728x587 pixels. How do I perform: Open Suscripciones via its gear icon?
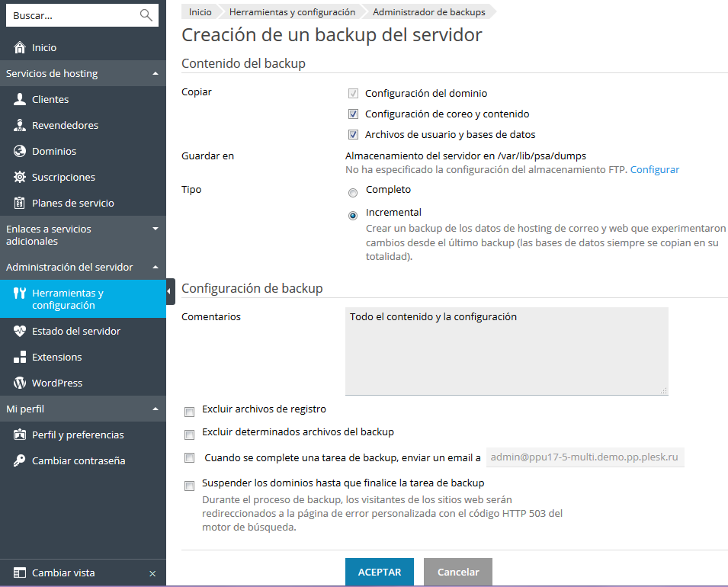(20, 178)
